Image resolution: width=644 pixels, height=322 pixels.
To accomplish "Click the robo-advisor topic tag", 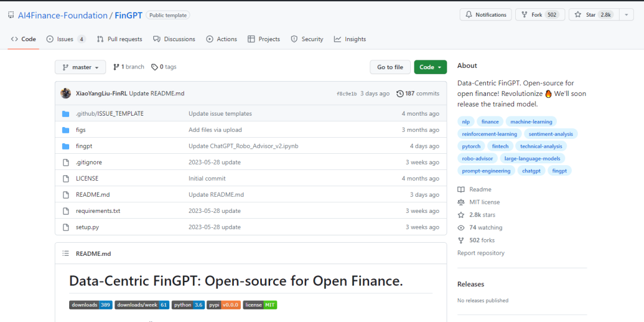I will pos(477,159).
